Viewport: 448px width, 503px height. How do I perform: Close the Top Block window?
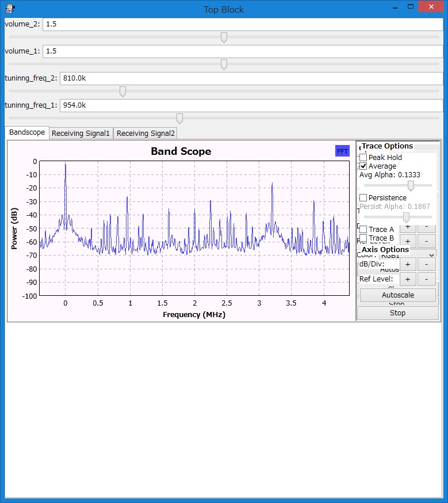[431, 7]
